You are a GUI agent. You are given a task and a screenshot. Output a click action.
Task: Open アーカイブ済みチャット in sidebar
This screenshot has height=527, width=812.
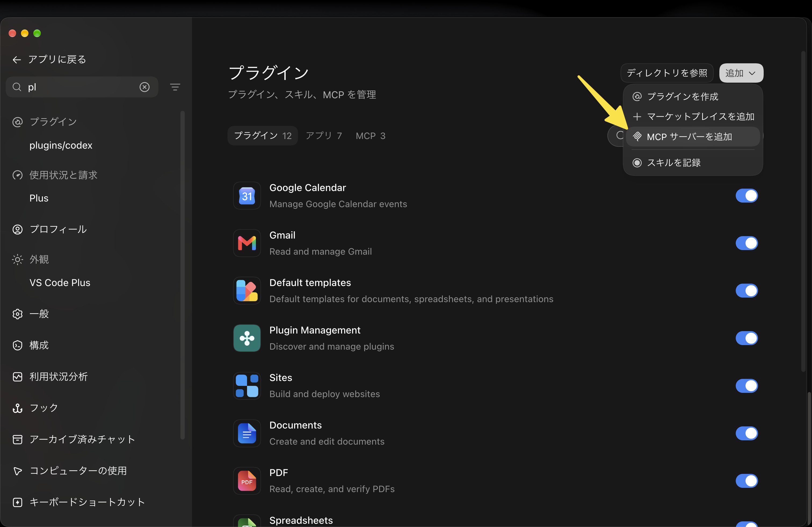click(74, 439)
